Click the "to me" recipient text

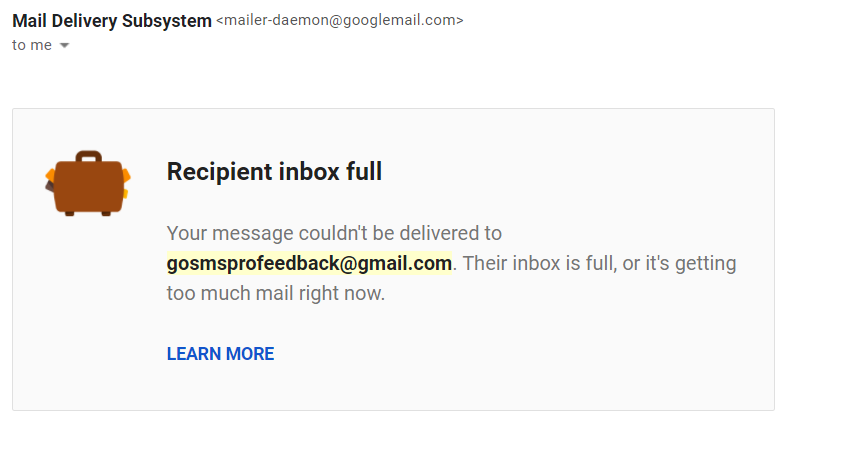[32, 45]
